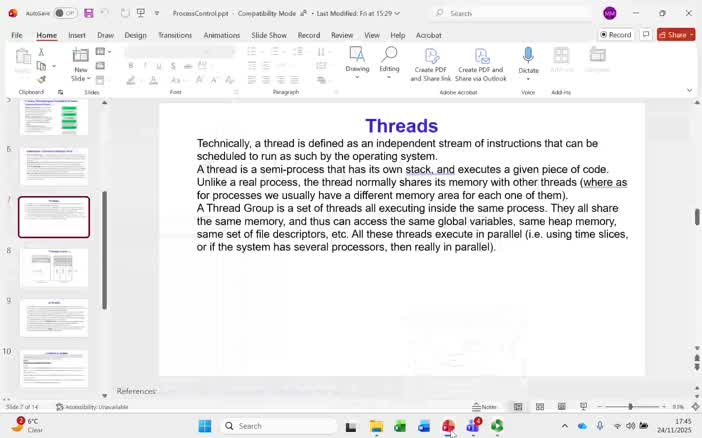Switch to the Transitions tab
Image resolution: width=702 pixels, height=438 pixels.
pyautogui.click(x=175, y=35)
